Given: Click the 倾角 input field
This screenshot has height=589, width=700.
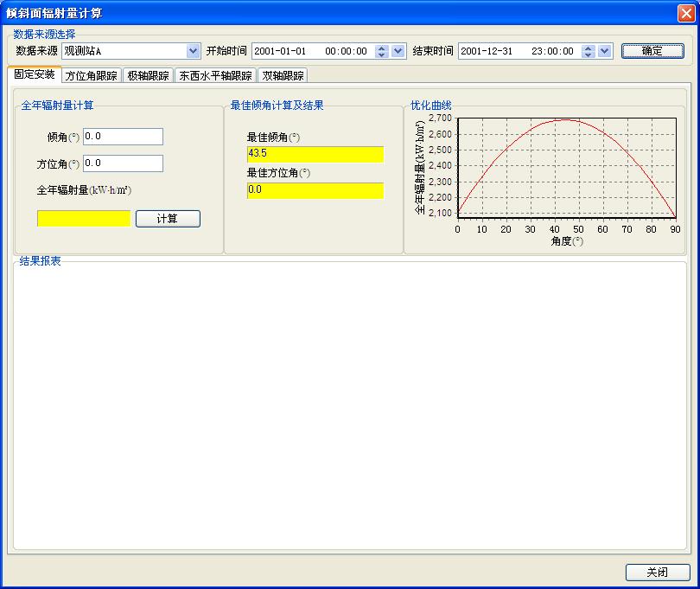Looking at the screenshot, I should 124,137.
